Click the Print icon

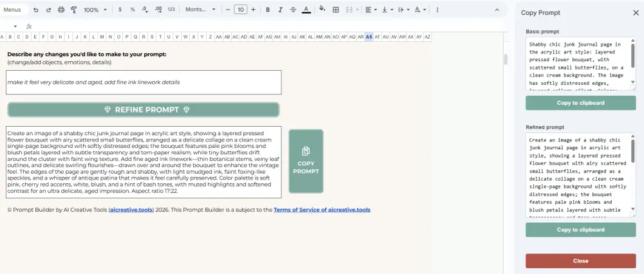tap(61, 10)
